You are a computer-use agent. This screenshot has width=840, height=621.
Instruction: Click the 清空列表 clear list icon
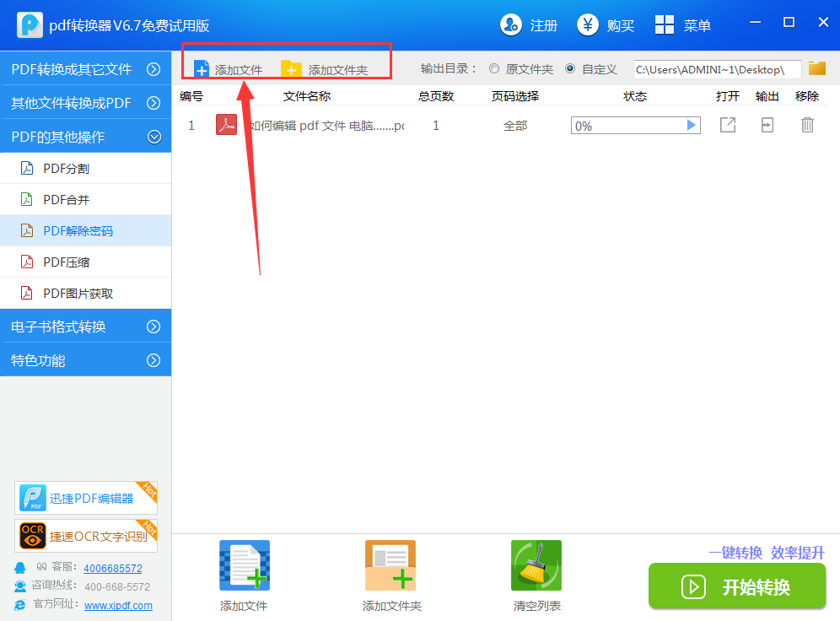(536, 564)
